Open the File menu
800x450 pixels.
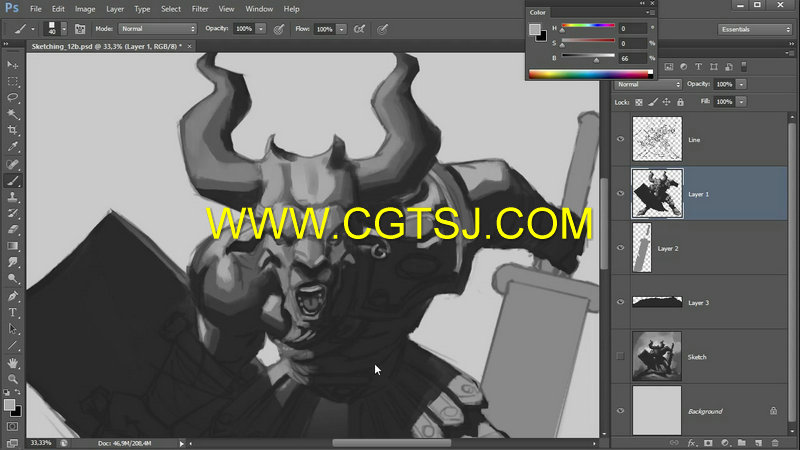[x=36, y=9]
